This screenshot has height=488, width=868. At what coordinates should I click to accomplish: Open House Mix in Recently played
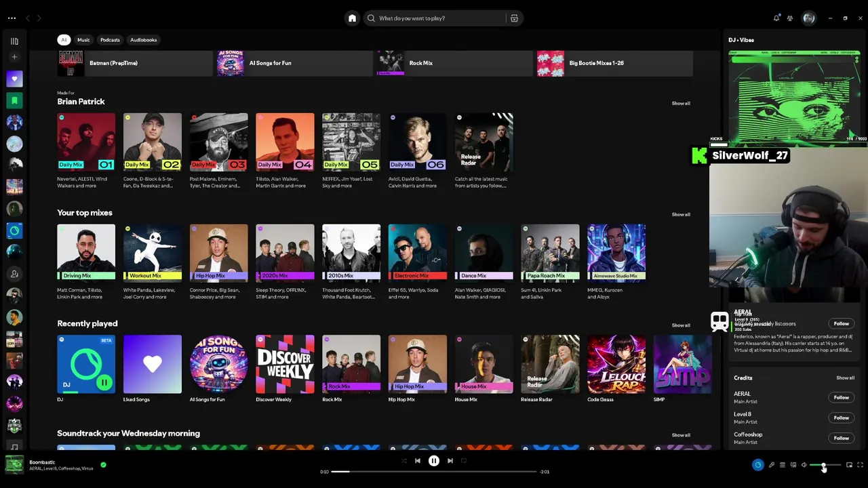484,369
